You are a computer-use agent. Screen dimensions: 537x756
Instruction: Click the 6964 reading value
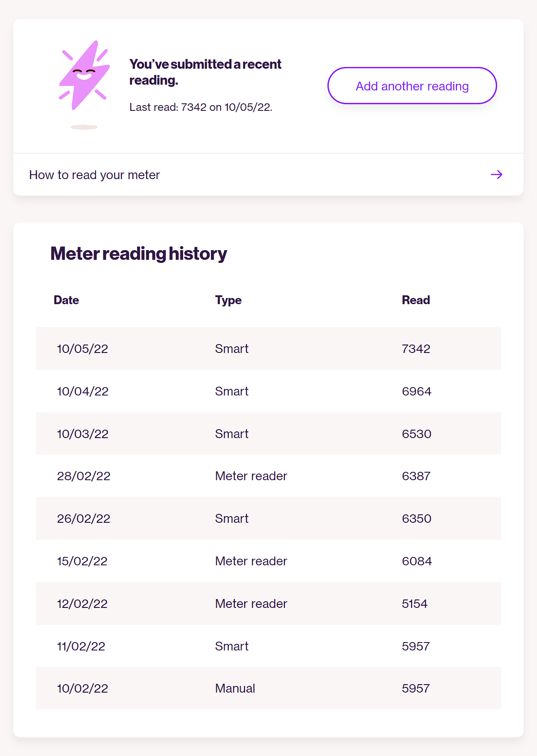pos(416,391)
